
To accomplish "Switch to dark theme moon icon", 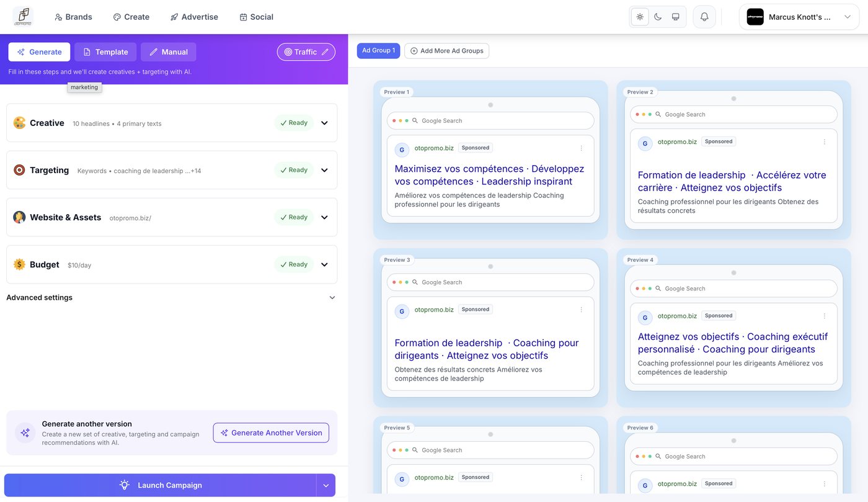I will click(658, 17).
